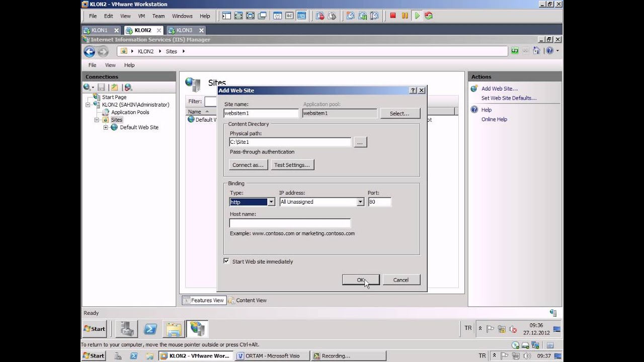Switch to Content View tab
The width and height of the screenshot is (644, 362).
coord(248,300)
